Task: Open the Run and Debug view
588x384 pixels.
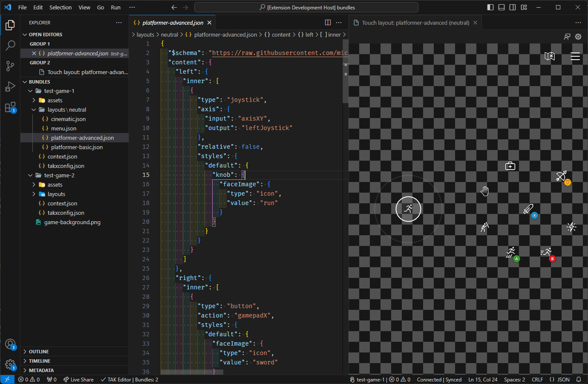Action: click(x=10, y=87)
